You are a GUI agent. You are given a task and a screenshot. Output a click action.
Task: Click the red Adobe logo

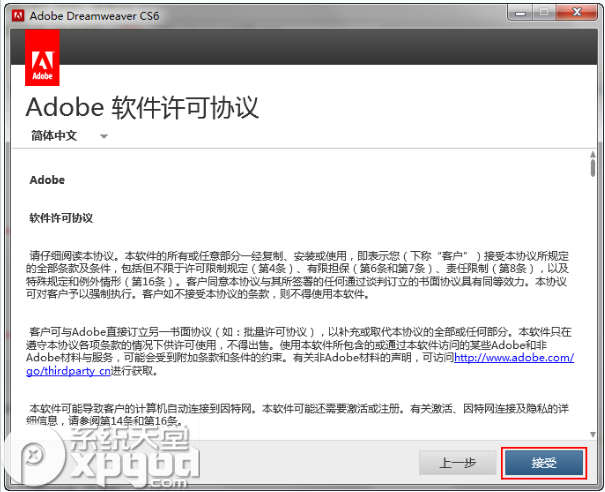pos(42,58)
